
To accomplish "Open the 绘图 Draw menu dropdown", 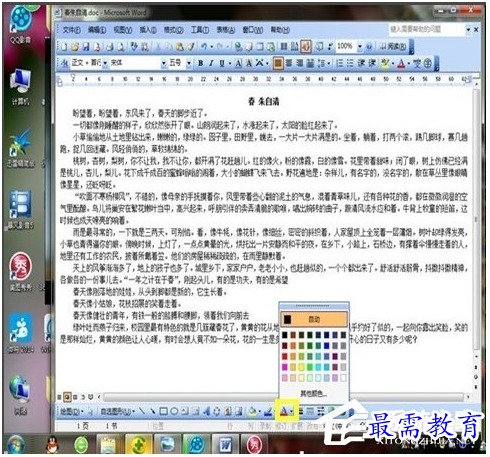I will [x=71, y=411].
